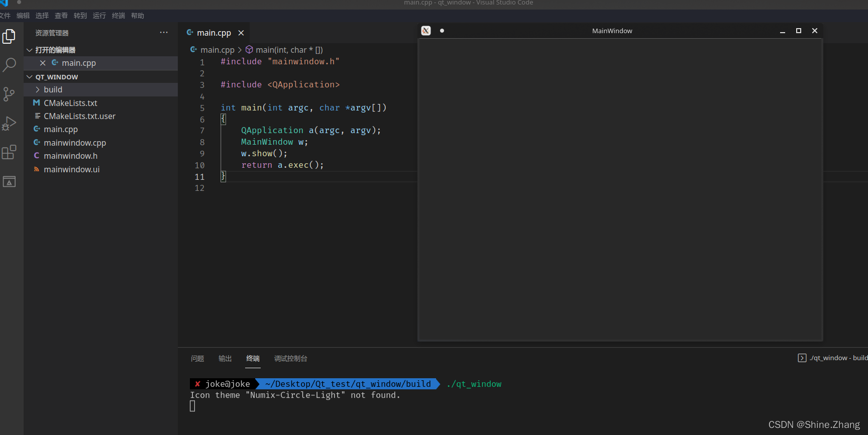Click the 'return a.exec();' code line

pos(282,165)
